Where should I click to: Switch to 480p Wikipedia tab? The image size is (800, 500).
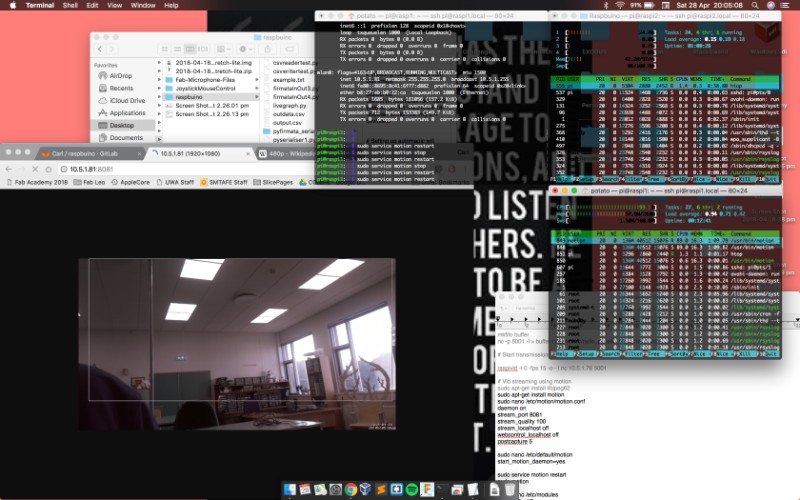[x=286, y=153]
